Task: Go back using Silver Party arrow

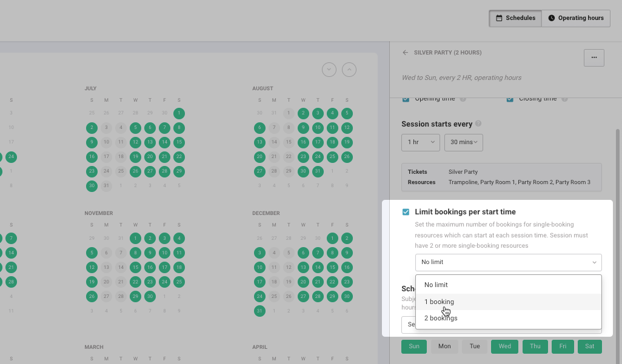Action: click(x=405, y=52)
